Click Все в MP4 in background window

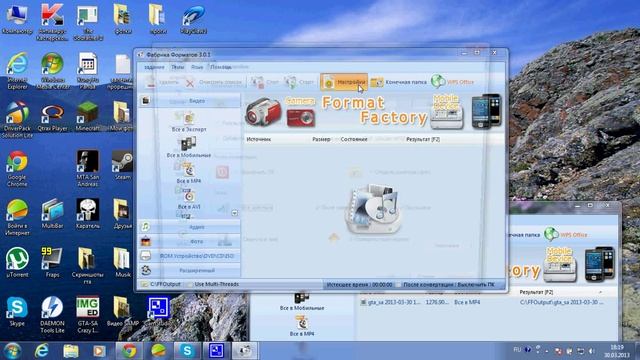(302, 327)
